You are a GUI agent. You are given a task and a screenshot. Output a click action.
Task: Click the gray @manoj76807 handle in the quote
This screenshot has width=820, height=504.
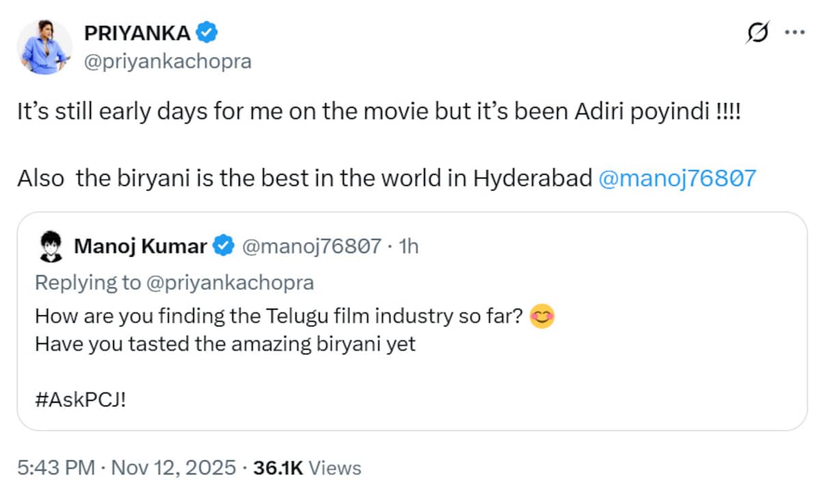311,247
